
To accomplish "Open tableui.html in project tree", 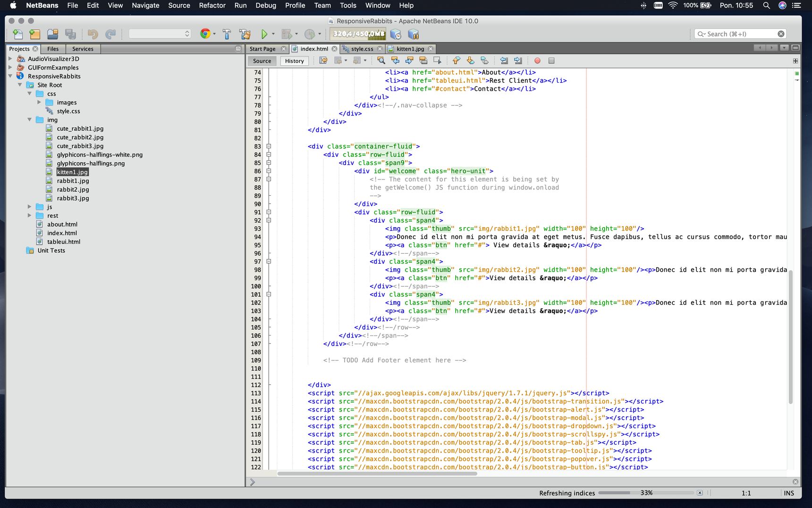I will click(x=64, y=242).
